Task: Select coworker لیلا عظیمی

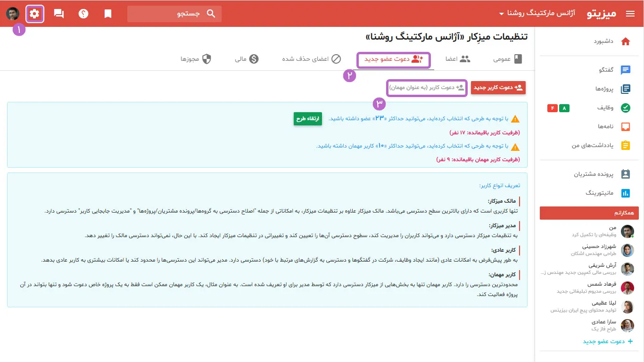Action: [x=589, y=307]
